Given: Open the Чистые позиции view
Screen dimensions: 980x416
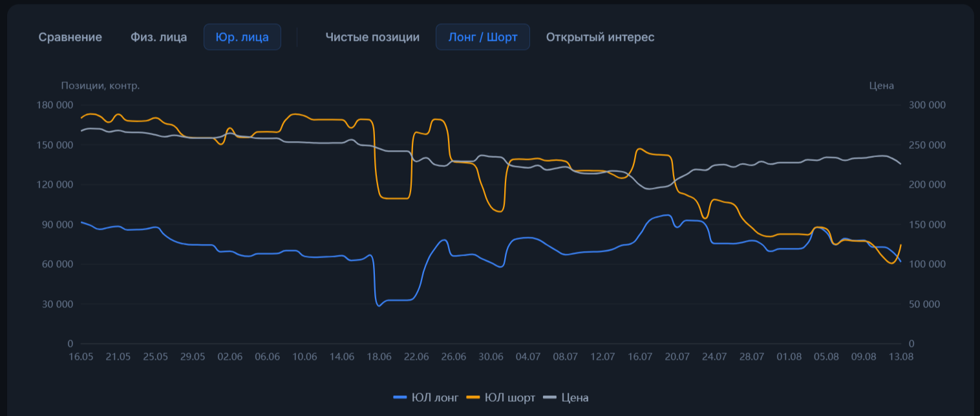Looking at the screenshot, I should (x=372, y=37).
